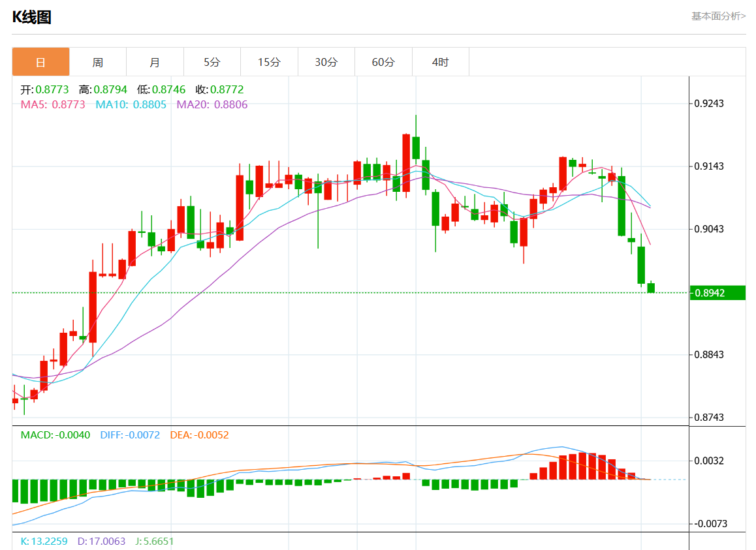This screenshot has width=756, height=550.
Task: Switch to the 周 weekly tab
Action: coord(98,62)
